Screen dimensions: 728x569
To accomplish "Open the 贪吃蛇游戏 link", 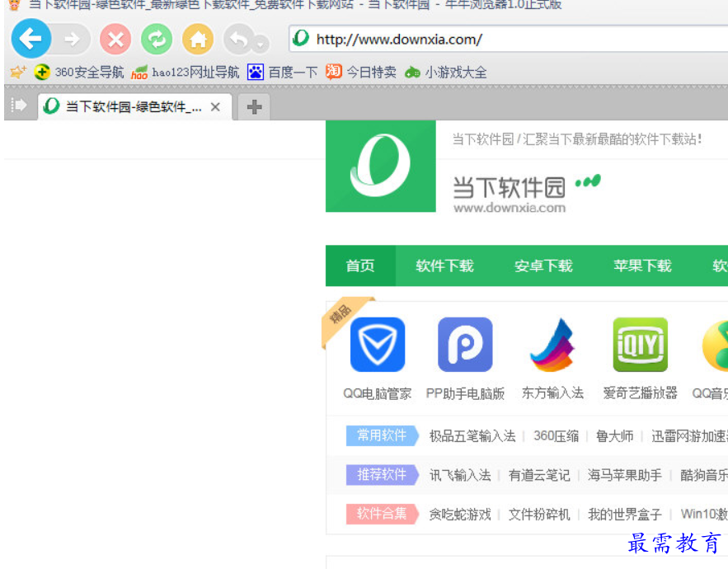I will 460,515.
